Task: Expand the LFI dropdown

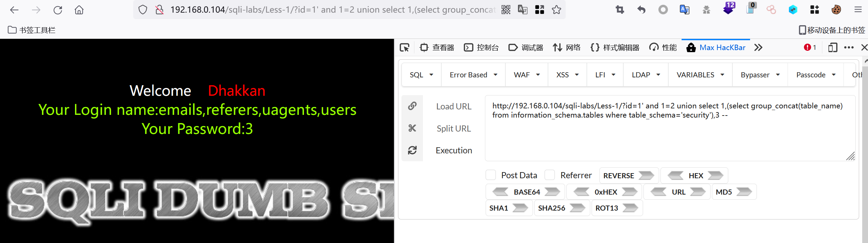Action: click(x=605, y=75)
